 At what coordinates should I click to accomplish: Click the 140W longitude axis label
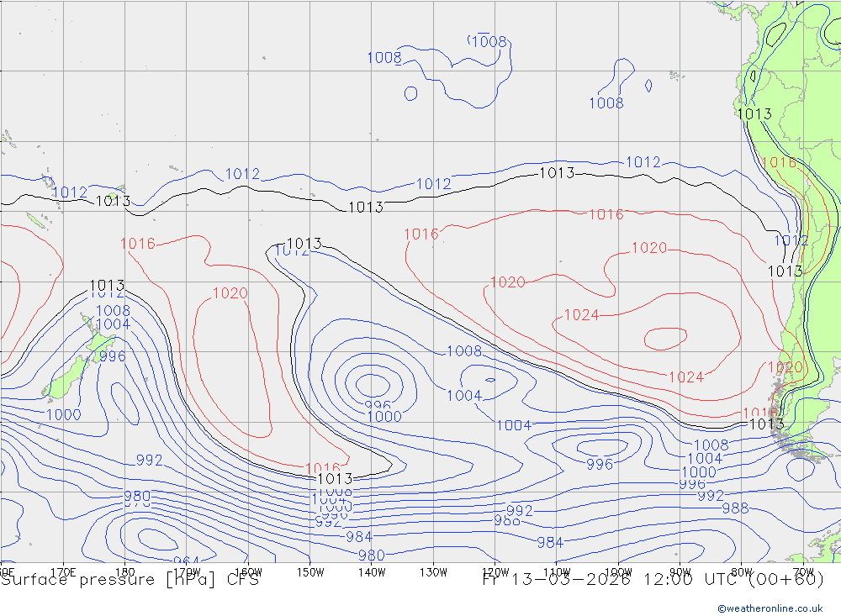pyautogui.click(x=372, y=572)
